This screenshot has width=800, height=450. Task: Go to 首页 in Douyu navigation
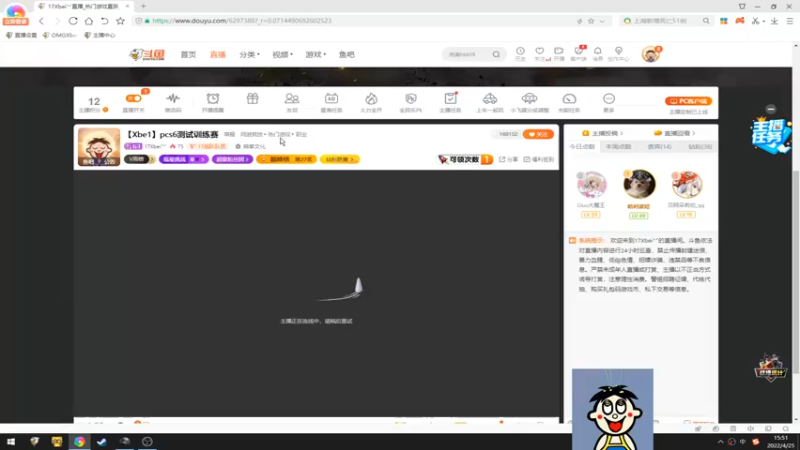pyautogui.click(x=188, y=55)
